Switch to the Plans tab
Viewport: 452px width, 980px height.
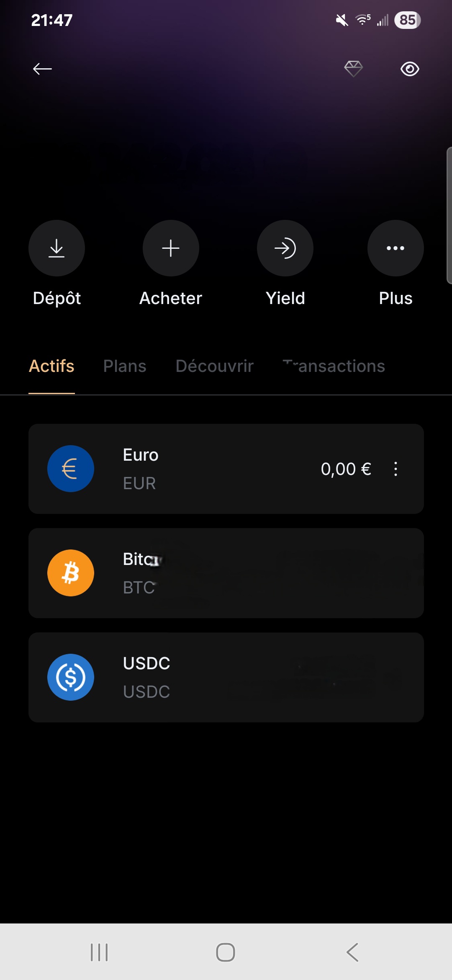pyautogui.click(x=125, y=366)
